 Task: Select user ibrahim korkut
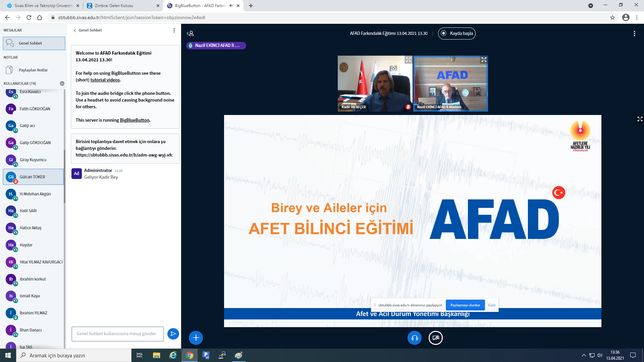point(33,279)
